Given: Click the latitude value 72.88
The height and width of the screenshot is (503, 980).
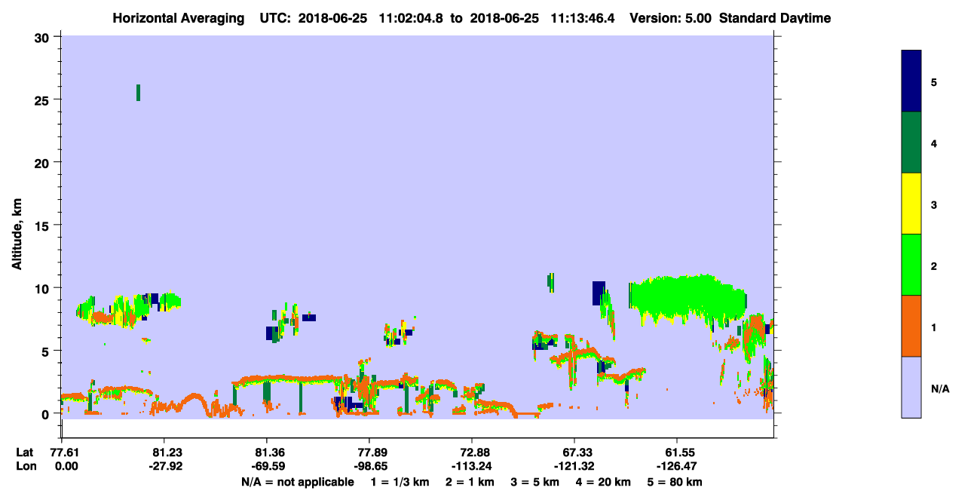Looking at the screenshot, I should (x=471, y=452).
